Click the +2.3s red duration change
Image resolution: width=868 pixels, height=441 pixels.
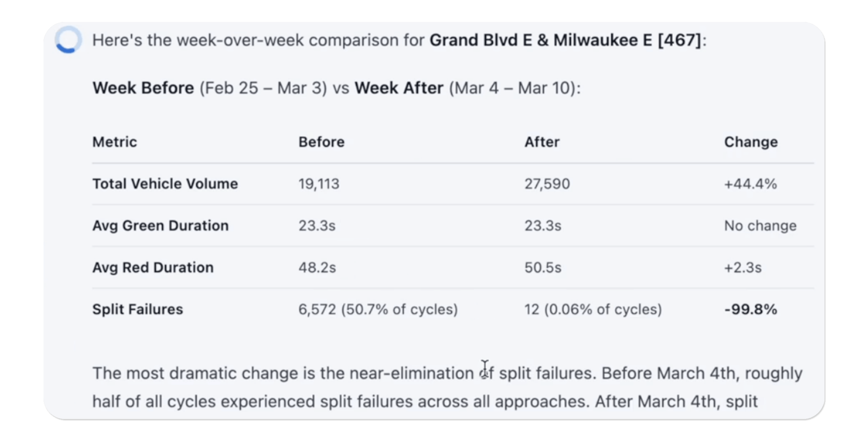pos(743,267)
